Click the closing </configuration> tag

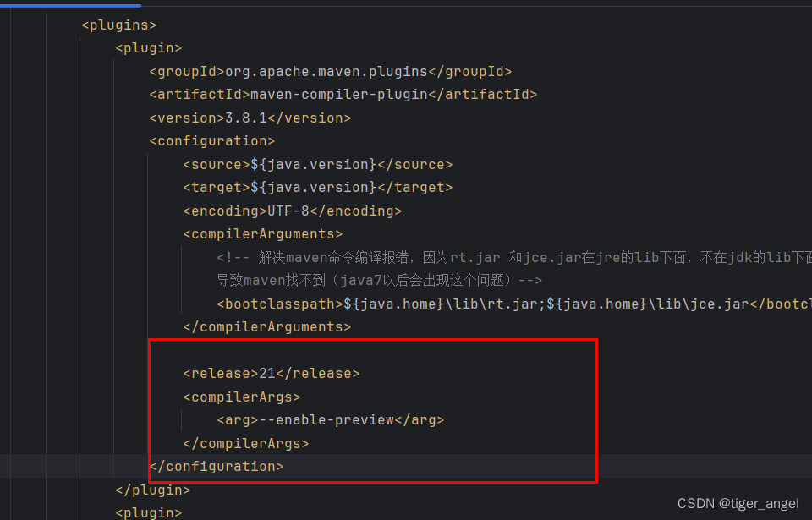click(x=217, y=467)
